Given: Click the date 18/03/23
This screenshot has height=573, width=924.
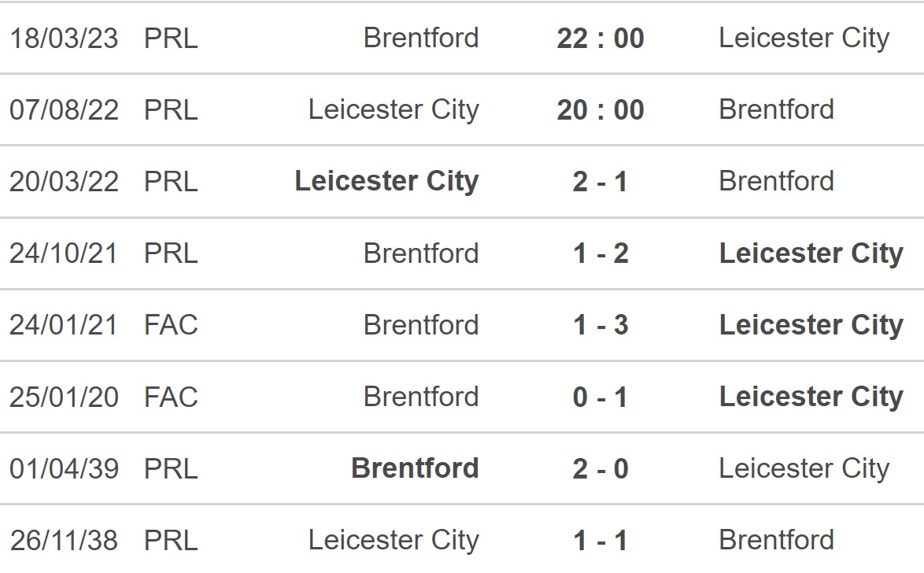Looking at the screenshot, I should (x=64, y=38).
